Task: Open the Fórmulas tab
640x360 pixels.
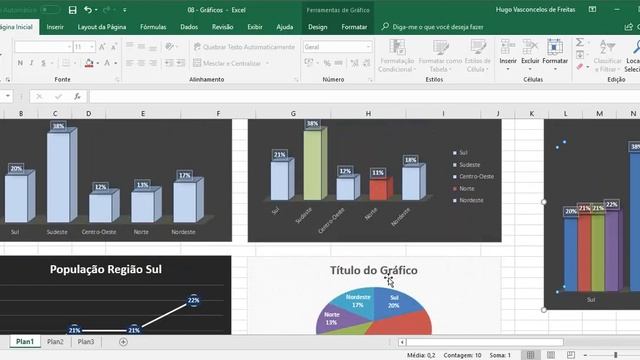Action: pos(153,27)
